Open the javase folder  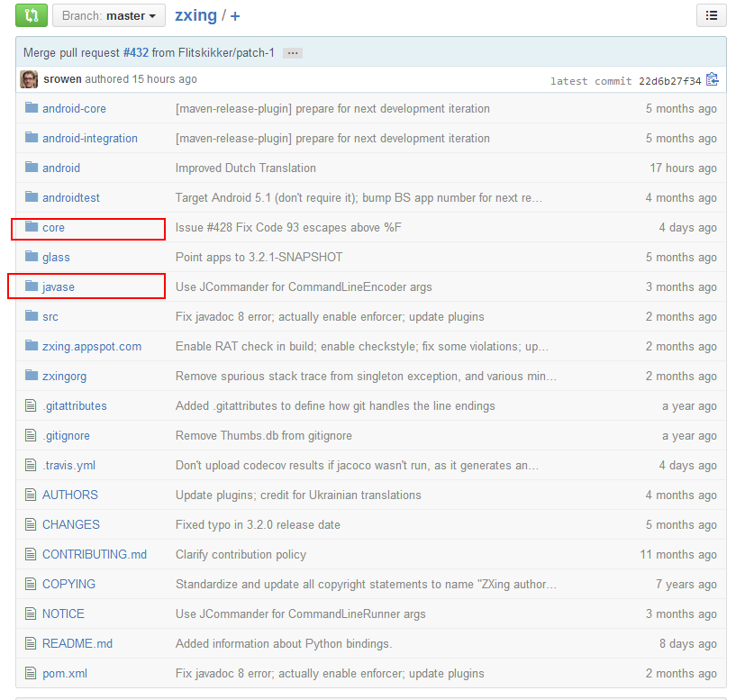(59, 286)
